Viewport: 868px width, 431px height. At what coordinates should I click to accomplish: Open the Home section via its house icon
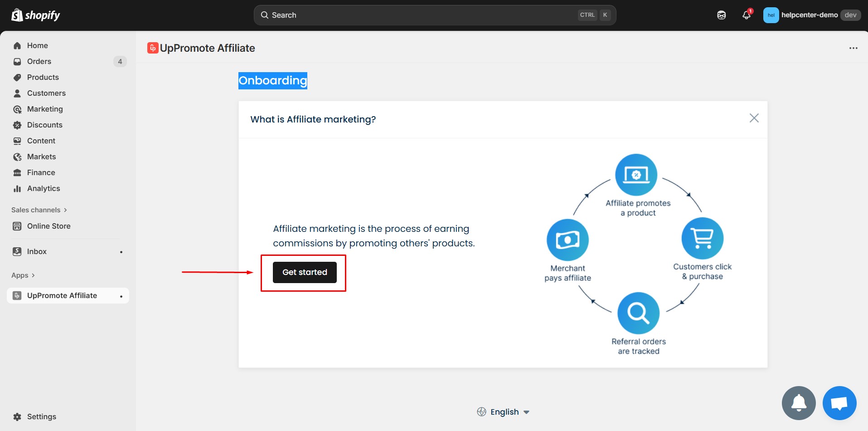click(17, 45)
